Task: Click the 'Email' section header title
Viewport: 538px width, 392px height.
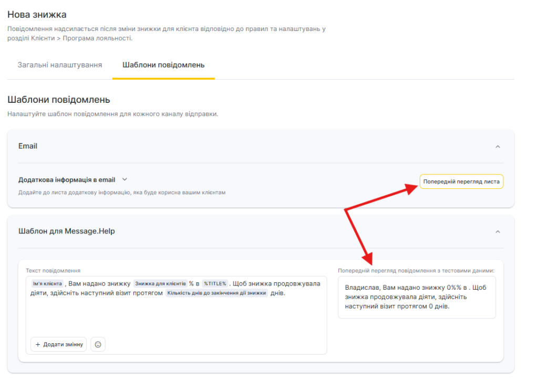Action: click(x=28, y=146)
